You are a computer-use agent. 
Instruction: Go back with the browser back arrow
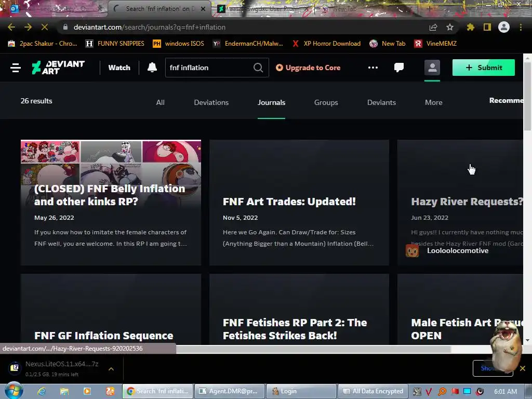click(x=11, y=27)
